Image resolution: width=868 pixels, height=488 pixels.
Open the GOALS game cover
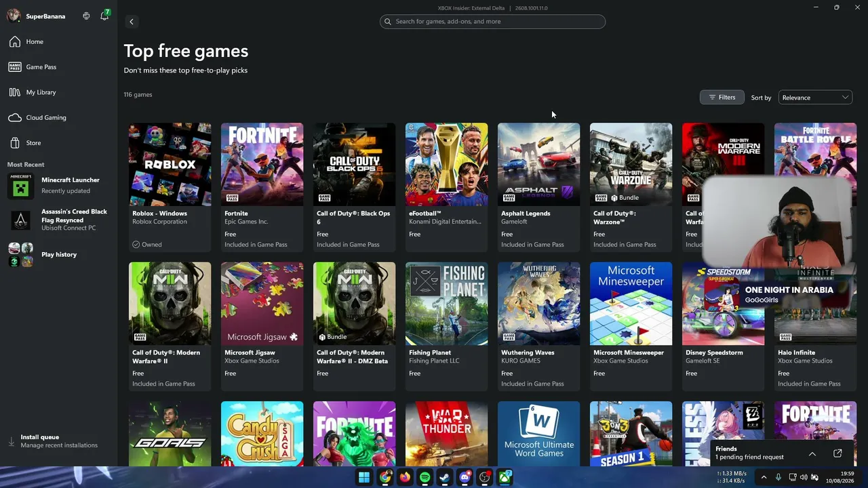pos(170,434)
